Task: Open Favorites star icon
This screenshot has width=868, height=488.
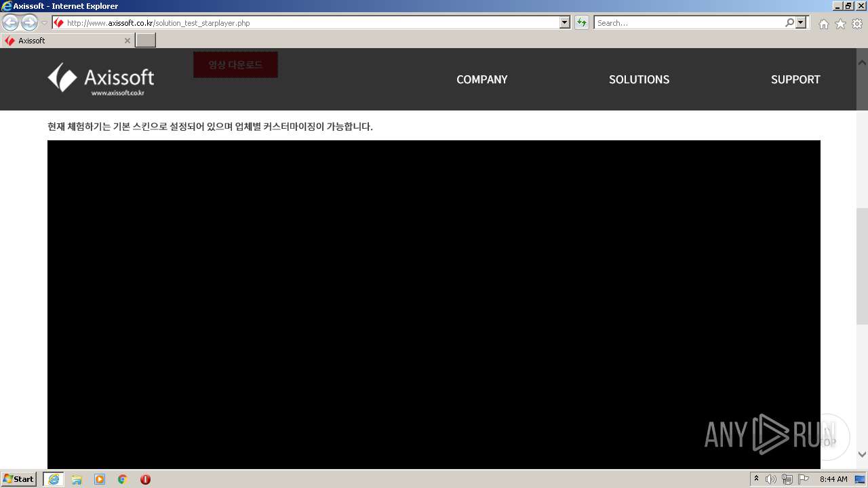Action: (840, 24)
